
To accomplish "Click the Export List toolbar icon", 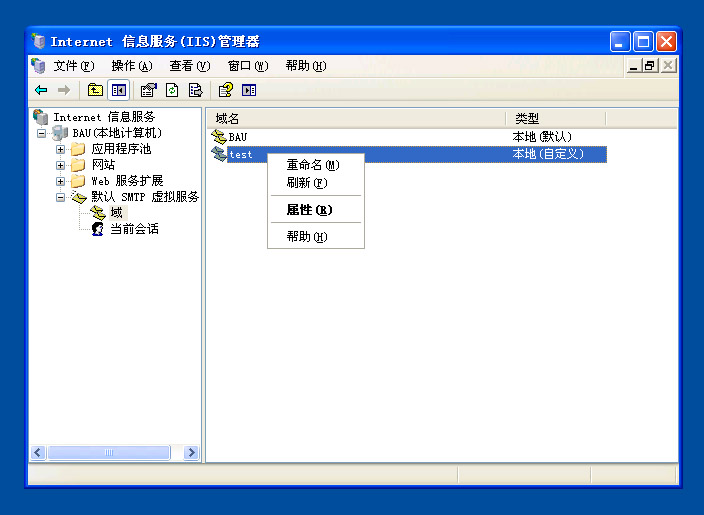I will [x=196, y=90].
